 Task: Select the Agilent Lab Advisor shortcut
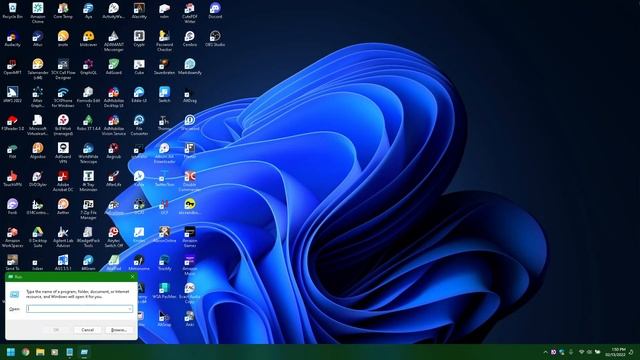pos(63,237)
